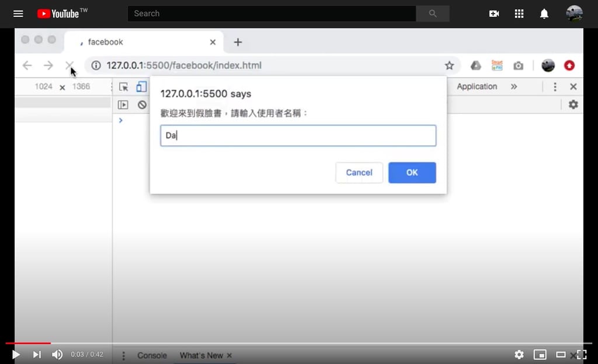Click the dialog username input field
598x364 pixels.
pos(298,135)
